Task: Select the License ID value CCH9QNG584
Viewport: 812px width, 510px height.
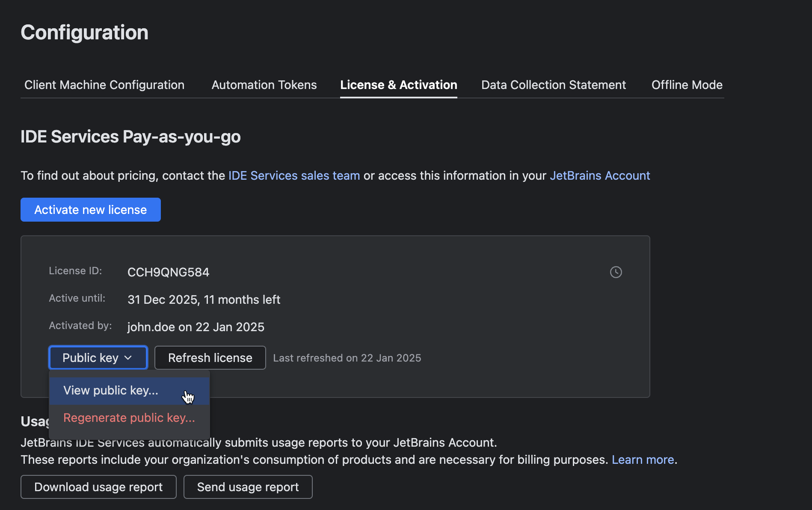Action: 168,272
